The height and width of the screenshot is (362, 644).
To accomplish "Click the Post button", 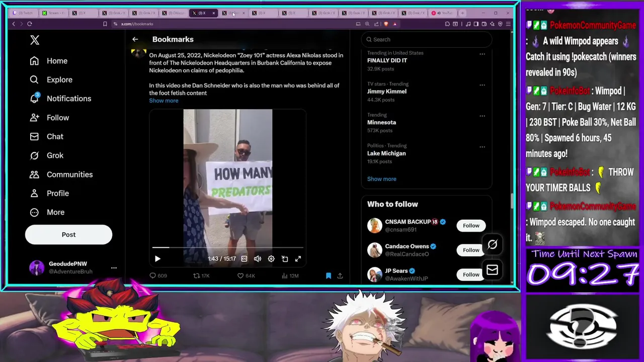I will coord(68,235).
